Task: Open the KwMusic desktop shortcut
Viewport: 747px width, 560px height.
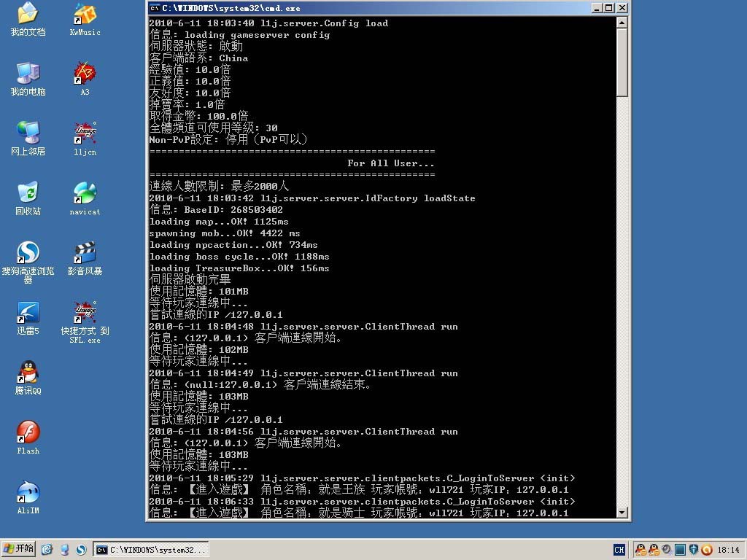Action: click(85, 13)
